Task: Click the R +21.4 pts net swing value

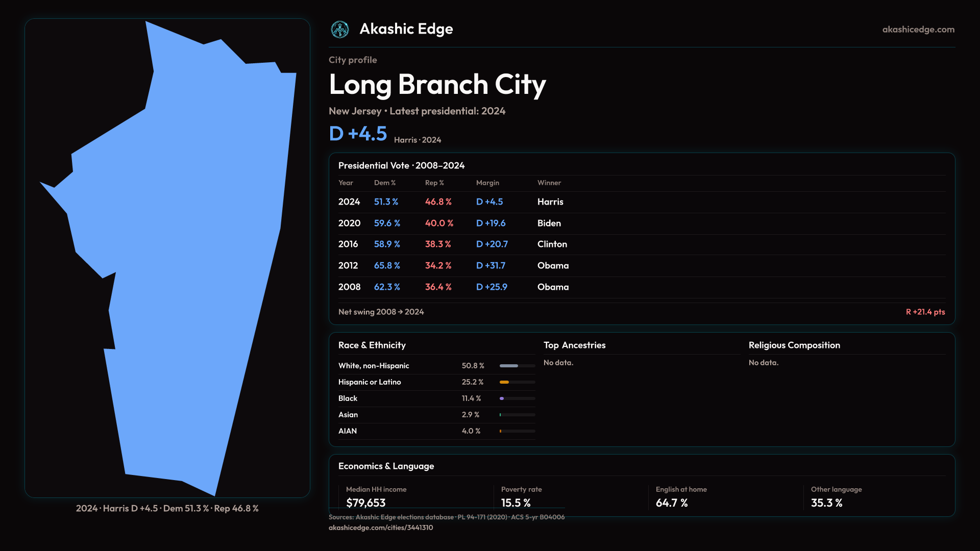Action: tap(925, 312)
